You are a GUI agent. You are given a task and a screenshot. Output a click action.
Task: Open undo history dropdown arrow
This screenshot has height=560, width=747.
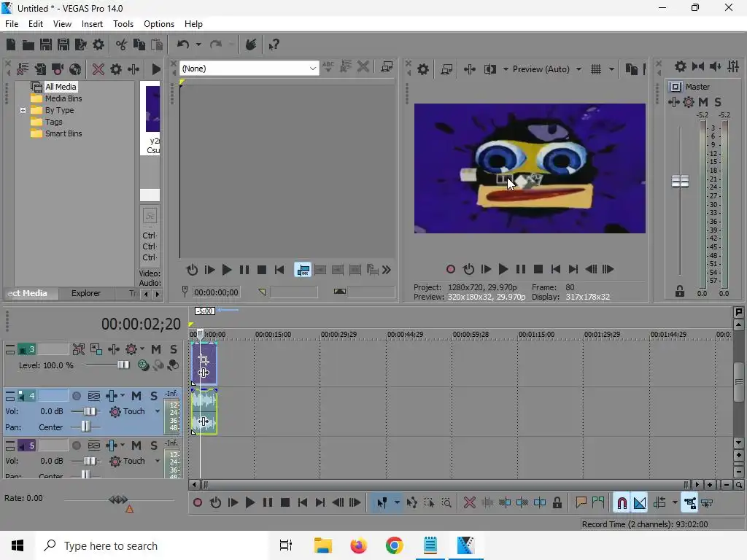[x=198, y=44]
